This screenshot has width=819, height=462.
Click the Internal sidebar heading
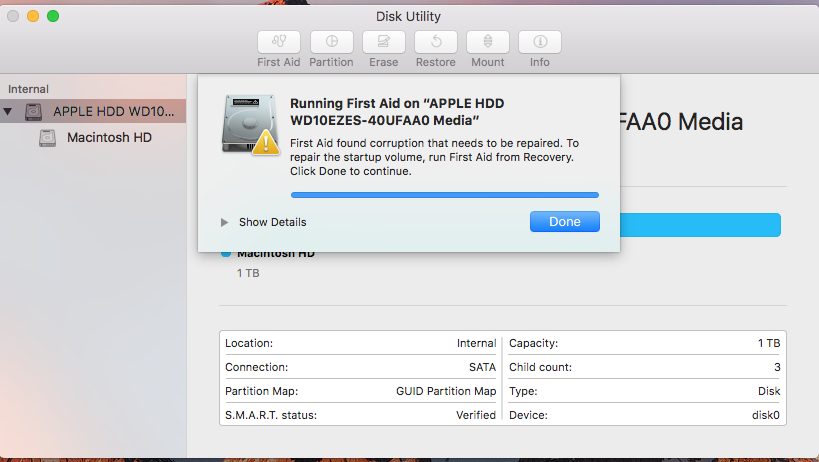[x=28, y=89]
